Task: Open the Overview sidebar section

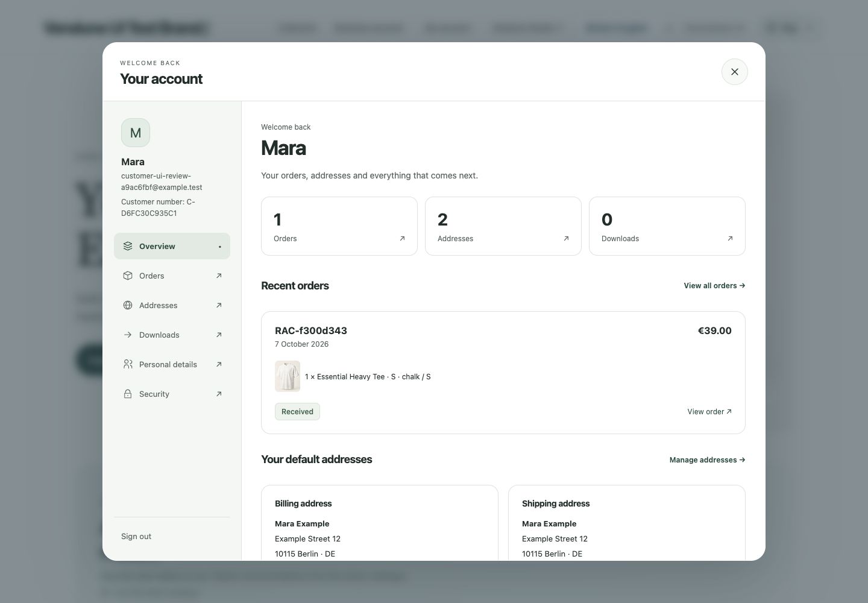Action: [x=172, y=246]
